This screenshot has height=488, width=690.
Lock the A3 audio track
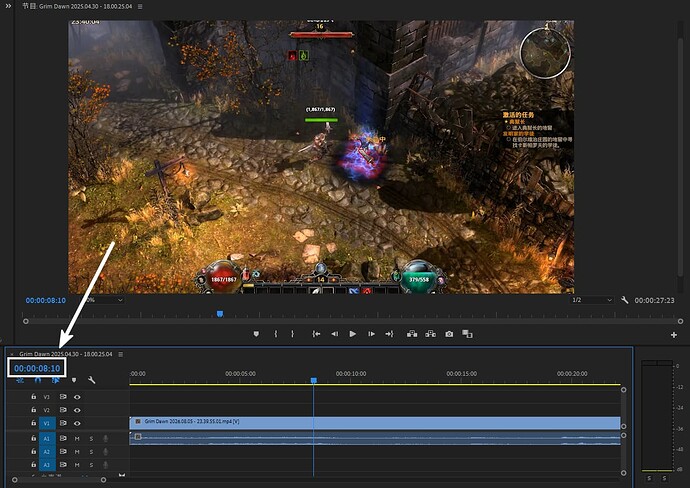(33, 464)
